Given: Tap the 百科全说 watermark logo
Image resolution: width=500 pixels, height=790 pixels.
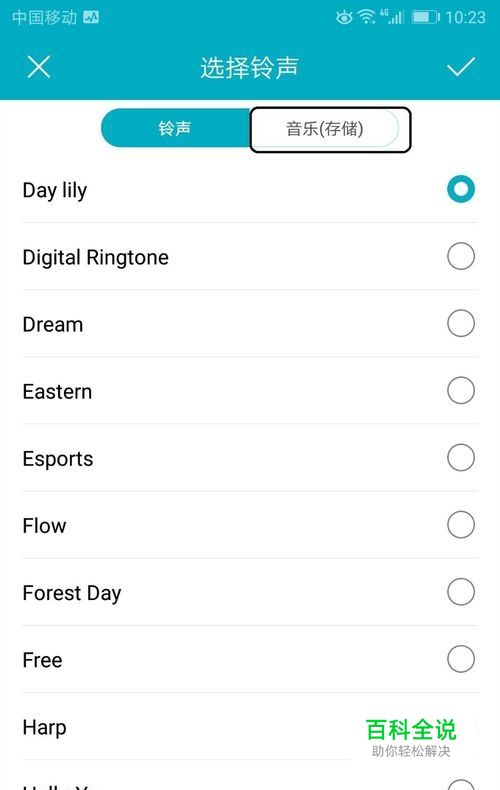Looking at the screenshot, I should [411, 737].
